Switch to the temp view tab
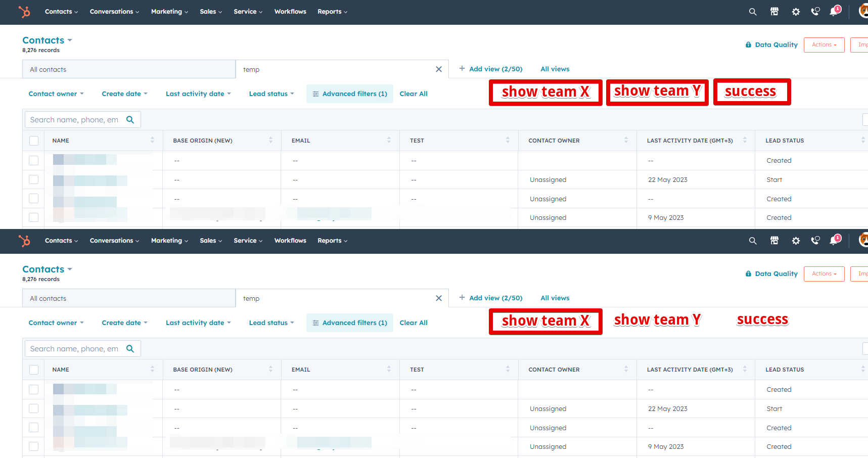Viewport: 868px width, 458px height. [251, 69]
